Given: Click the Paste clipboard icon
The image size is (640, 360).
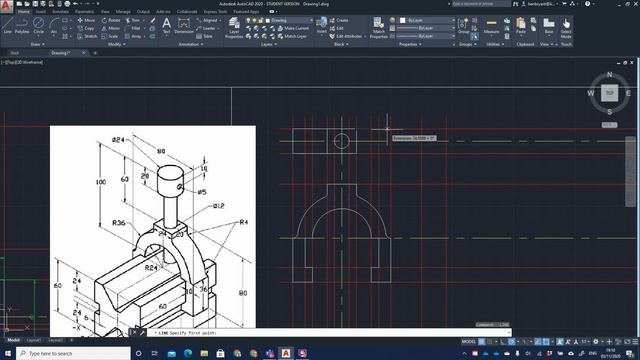Looking at the screenshot, I should (521, 25).
